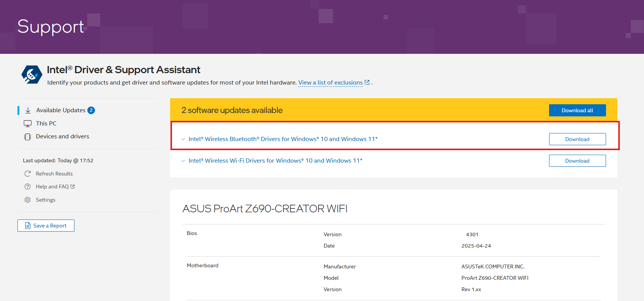Click the chip icon beside Devices and drivers
The image size is (644, 301).
tap(28, 136)
